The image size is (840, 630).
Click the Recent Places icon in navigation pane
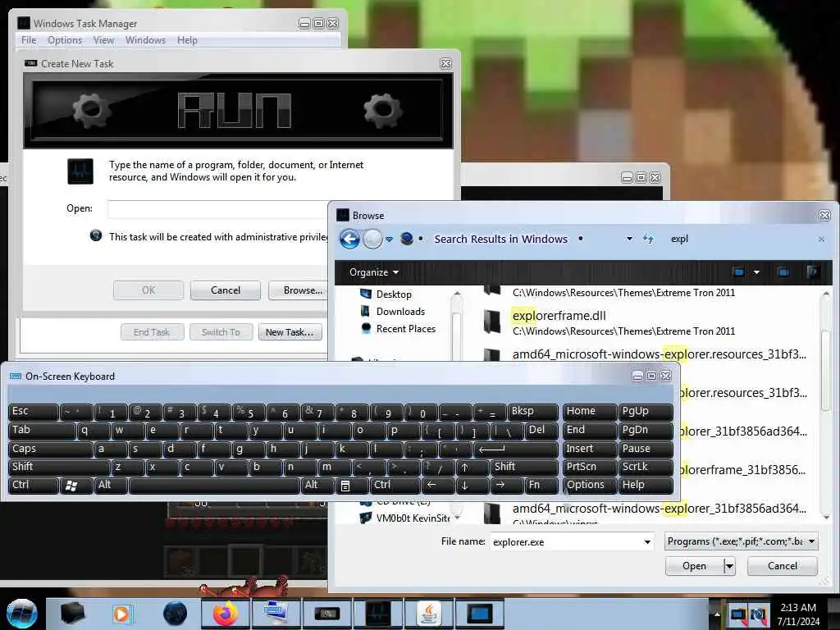(366, 328)
